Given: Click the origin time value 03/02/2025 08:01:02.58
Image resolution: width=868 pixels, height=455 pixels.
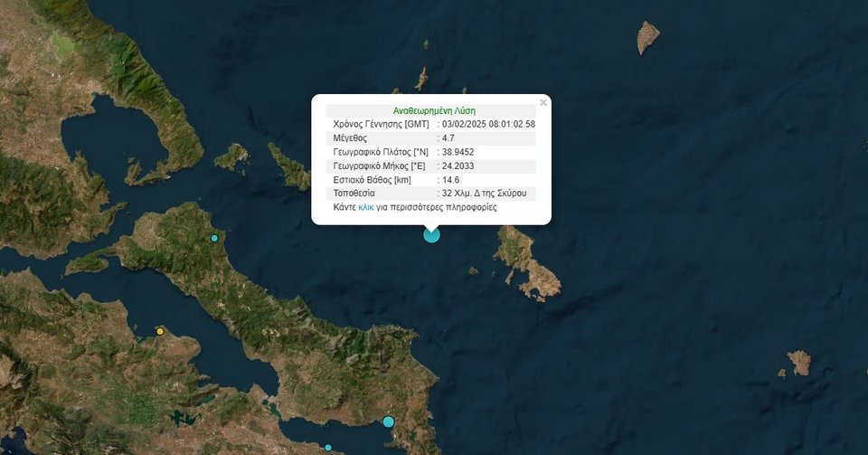Looking at the screenshot, I should tap(489, 124).
